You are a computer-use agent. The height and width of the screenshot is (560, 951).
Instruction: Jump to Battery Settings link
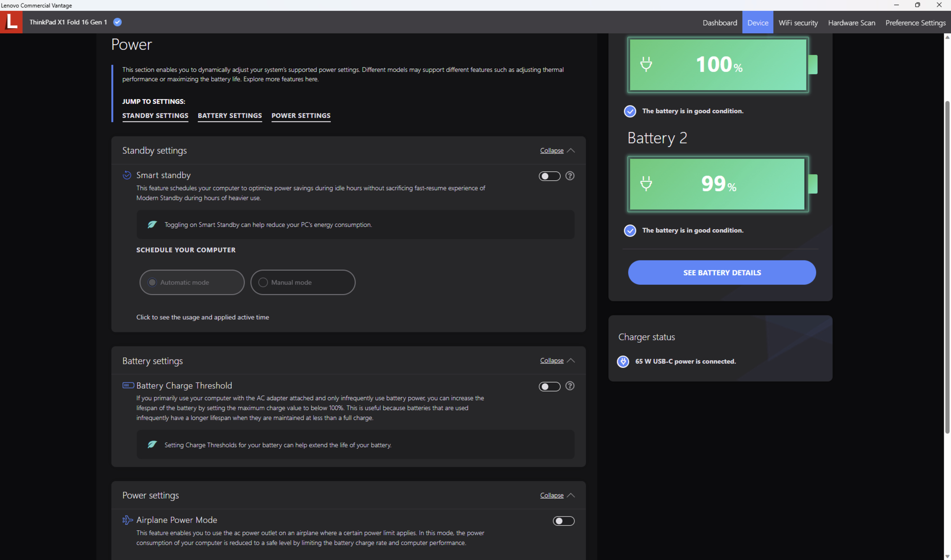click(229, 116)
